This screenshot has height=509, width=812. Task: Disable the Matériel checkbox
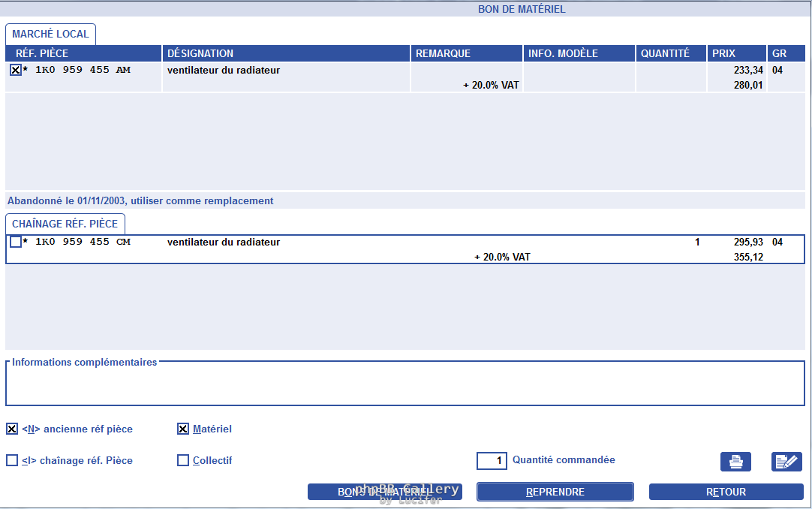pos(183,429)
